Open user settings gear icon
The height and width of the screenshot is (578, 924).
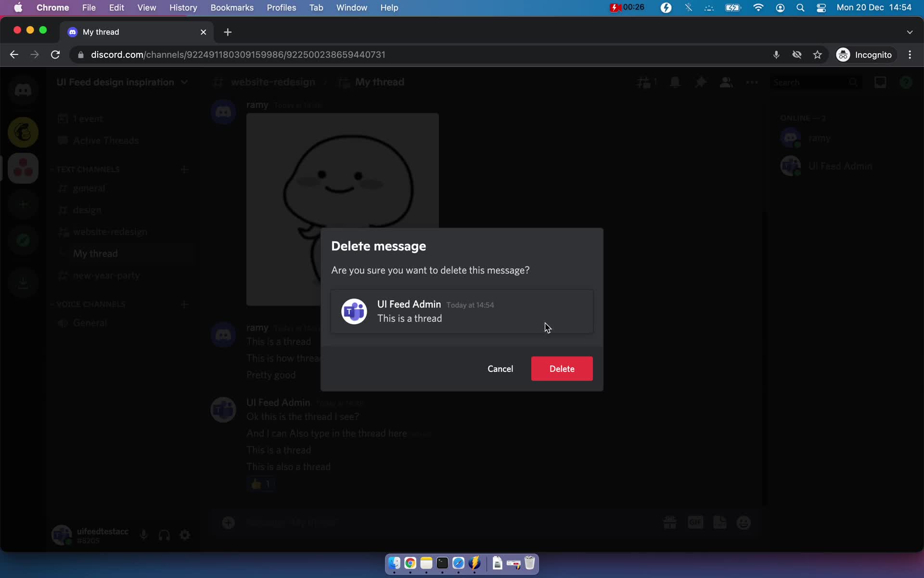[185, 535]
